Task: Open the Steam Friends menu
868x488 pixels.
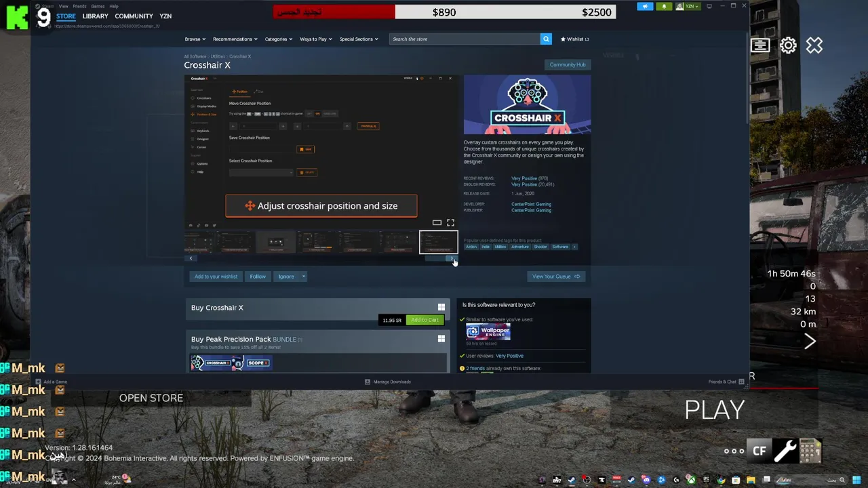Action: pyautogui.click(x=79, y=6)
